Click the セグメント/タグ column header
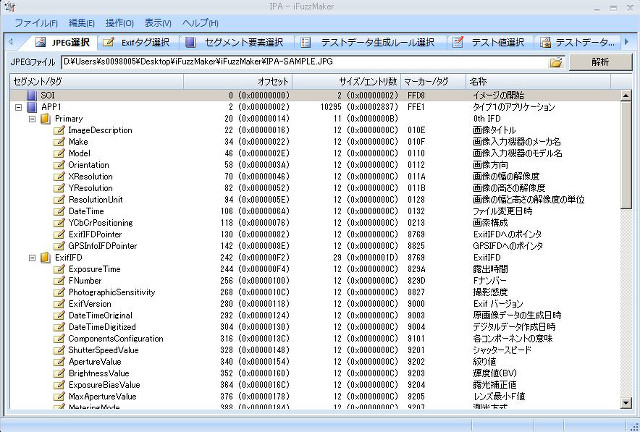 coord(96,82)
